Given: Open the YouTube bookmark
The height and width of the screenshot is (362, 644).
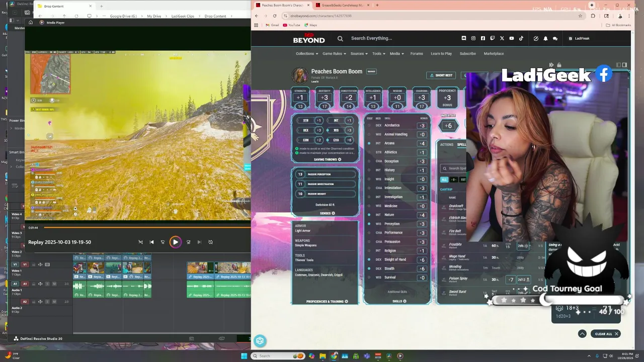Looking at the screenshot, I should coord(292,25).
